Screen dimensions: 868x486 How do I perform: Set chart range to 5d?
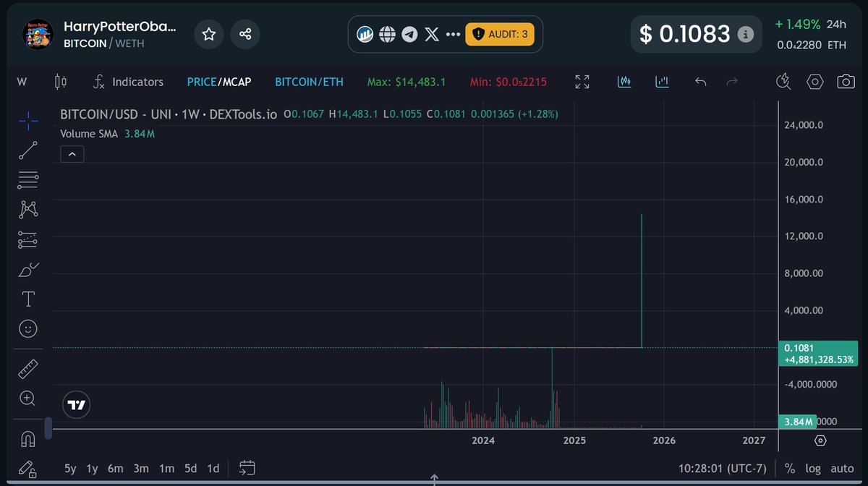190,468
